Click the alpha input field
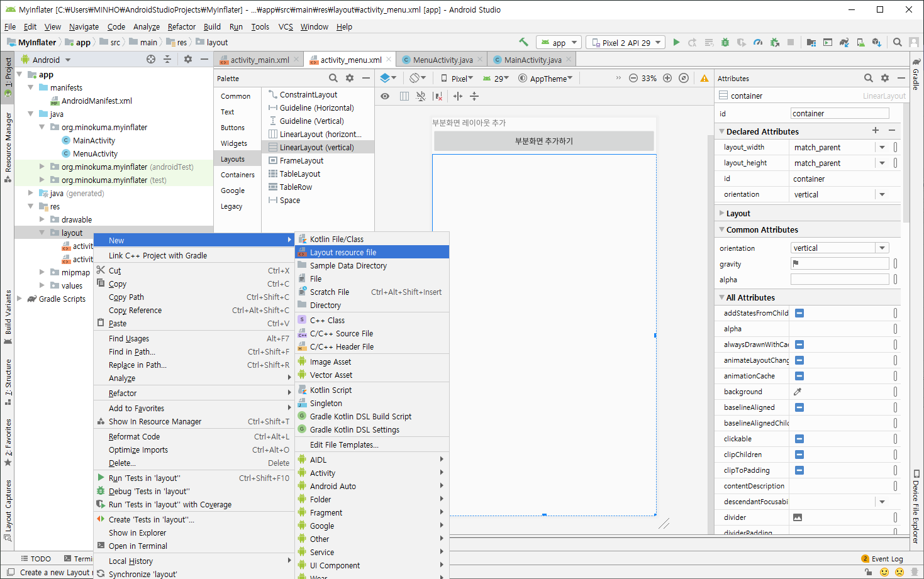The image size is (924, 579). tap(840, 279)
